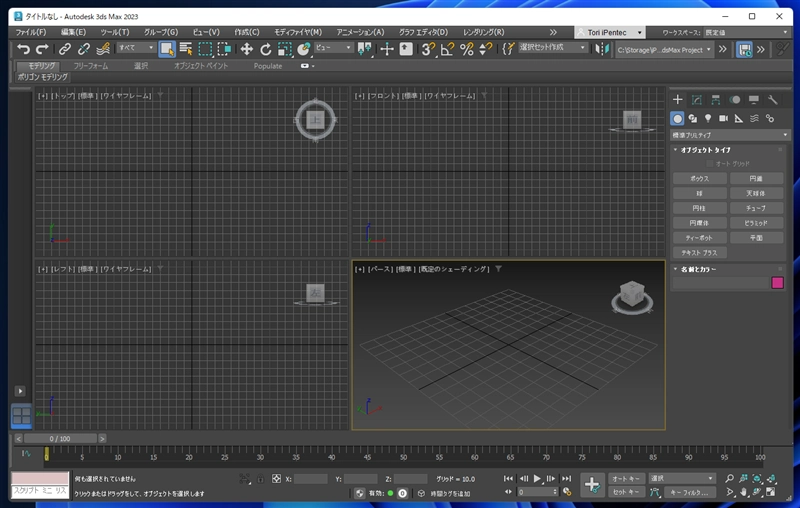Image resolution: width=800 pixels, height=508 pixels.
Task: Toggle オート キー animation mode
Action: [626, 478]
